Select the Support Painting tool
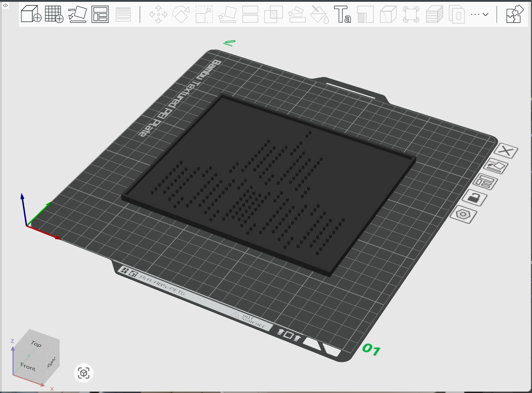This screenshot has width=532, height=393. tap(365, 14)
